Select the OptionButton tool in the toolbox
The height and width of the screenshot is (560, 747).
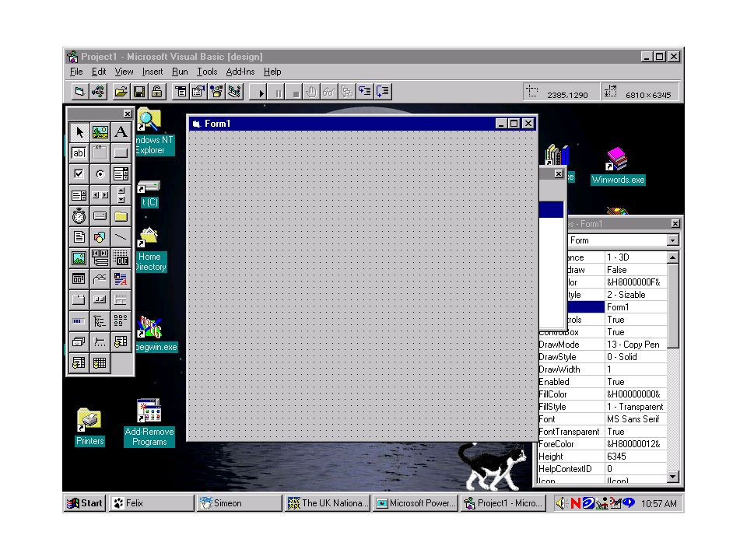[100, 173]
